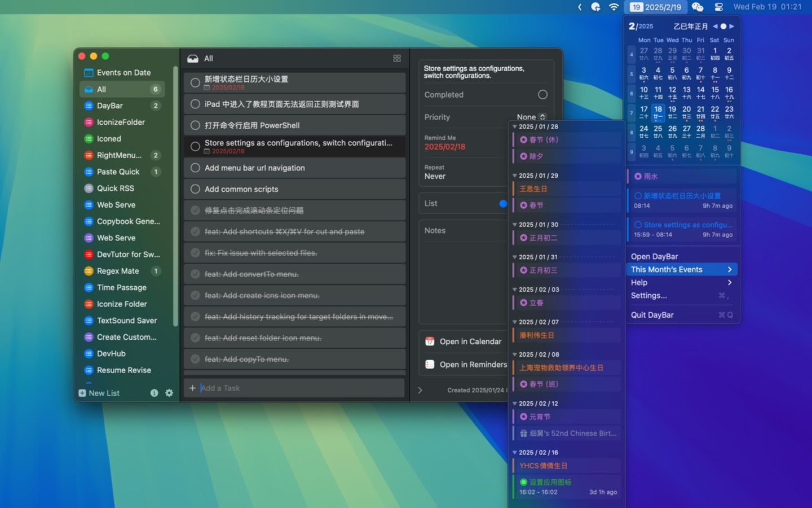Complete the 打开命令行启用 PowerShell task
Viewport: 812px width, 508px height.
[195, 125]
